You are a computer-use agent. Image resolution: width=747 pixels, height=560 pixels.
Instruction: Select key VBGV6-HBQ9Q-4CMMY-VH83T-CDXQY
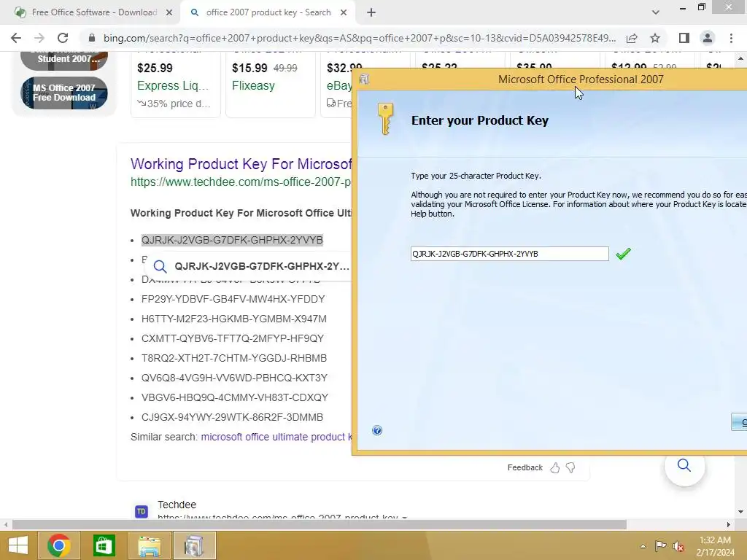[x=235, y=397]
